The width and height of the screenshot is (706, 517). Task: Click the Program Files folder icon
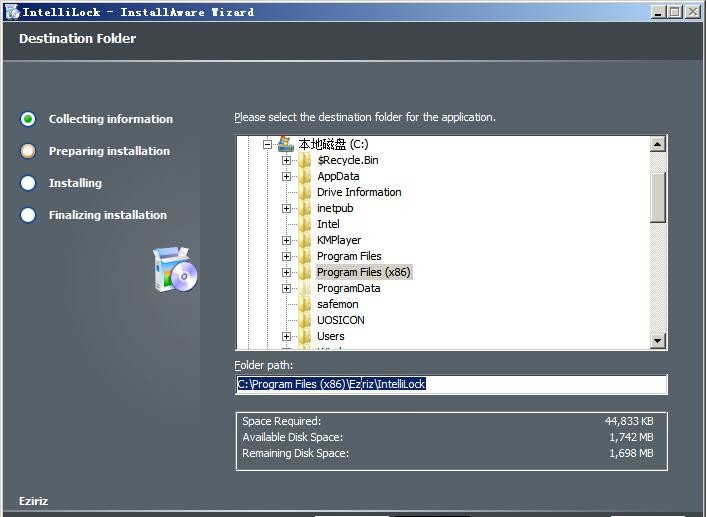(x=305, y=256)
